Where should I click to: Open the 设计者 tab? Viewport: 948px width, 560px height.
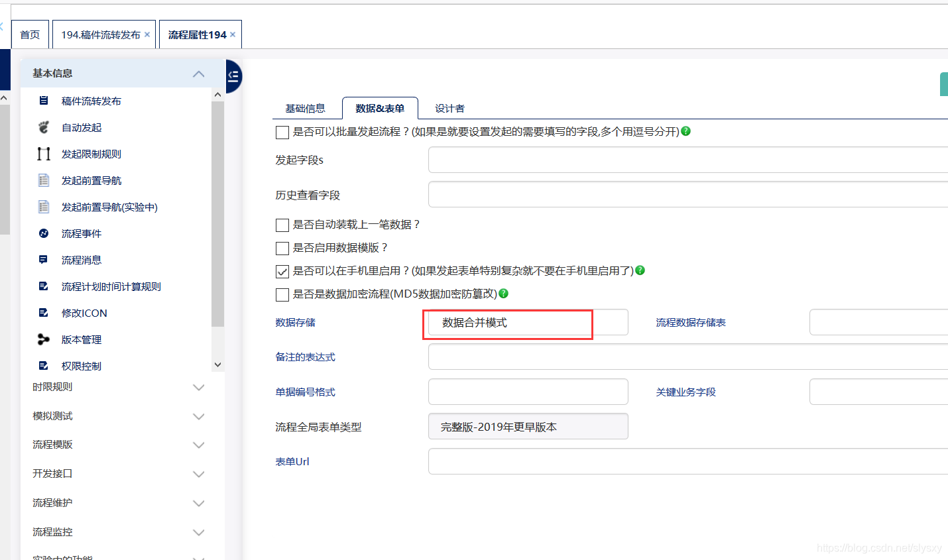449,108
